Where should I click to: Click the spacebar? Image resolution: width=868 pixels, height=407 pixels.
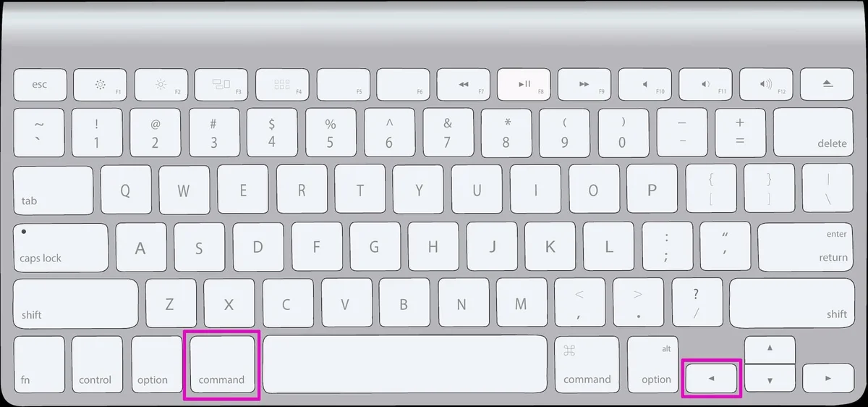pyautogui.click(x=405, y=364)
